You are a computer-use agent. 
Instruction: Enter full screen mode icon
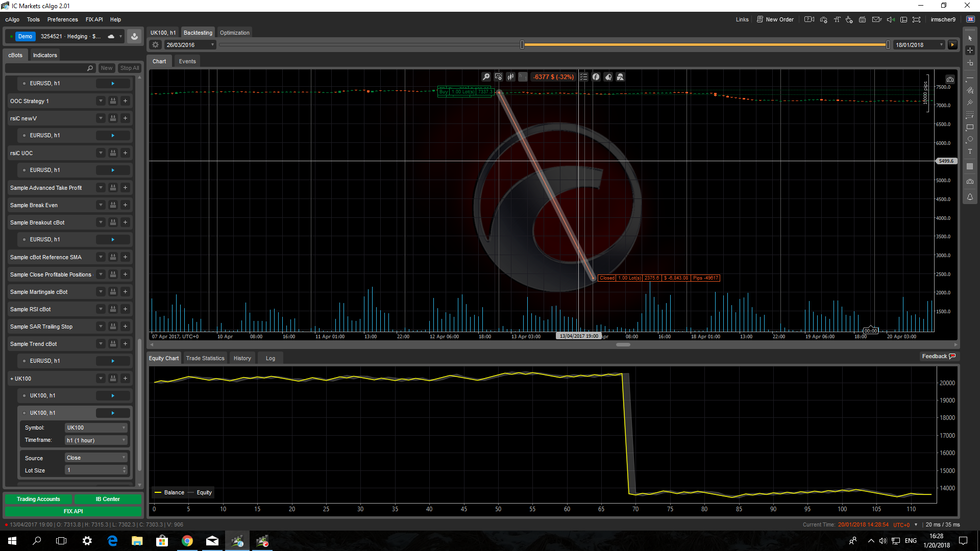tap(917, 19)
